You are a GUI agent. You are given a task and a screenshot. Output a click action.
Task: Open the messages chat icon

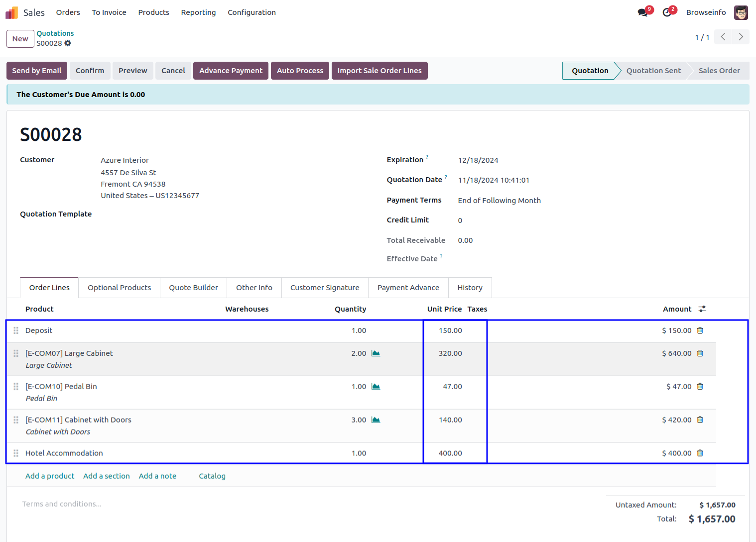pyautogui.click(x=643, y=12)
